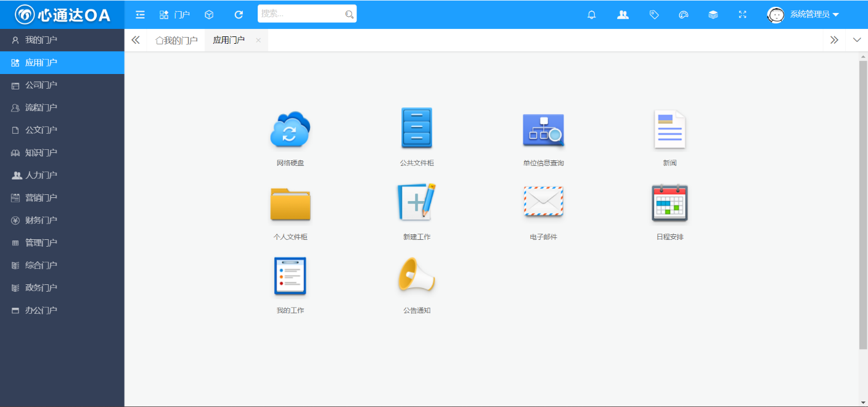
Task: Select 综合门户 in sidebar
Action: pyautogui.click(x=62, y=265)
